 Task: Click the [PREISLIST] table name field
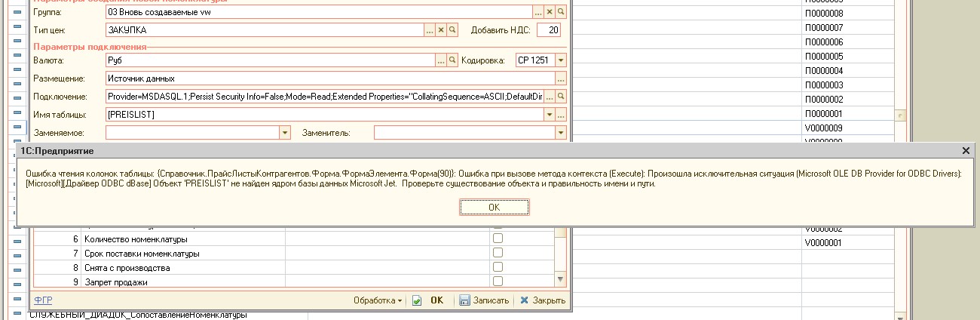tap(325, 115)
